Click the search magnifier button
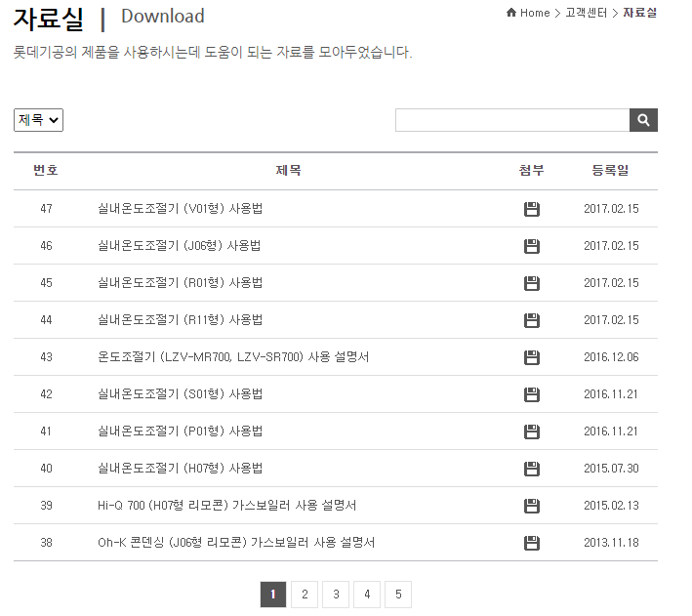This screenshot has height=616, width=692. point(643,120)
